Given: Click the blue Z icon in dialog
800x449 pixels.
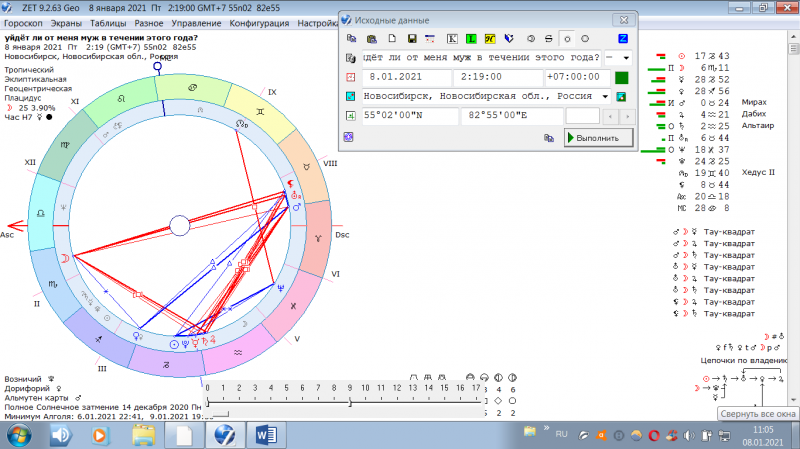Looking at the screenshot, I should 623,38.
